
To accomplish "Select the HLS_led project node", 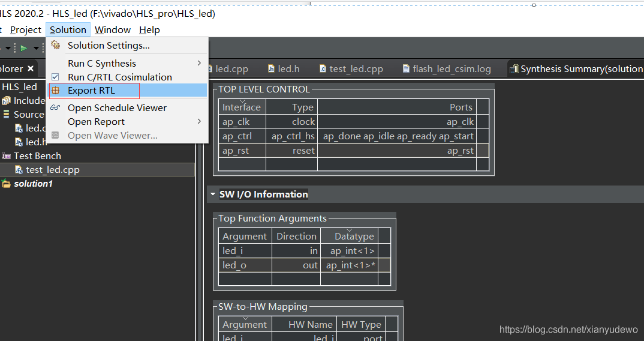I will pyautogui.click(x=19, y=87).
